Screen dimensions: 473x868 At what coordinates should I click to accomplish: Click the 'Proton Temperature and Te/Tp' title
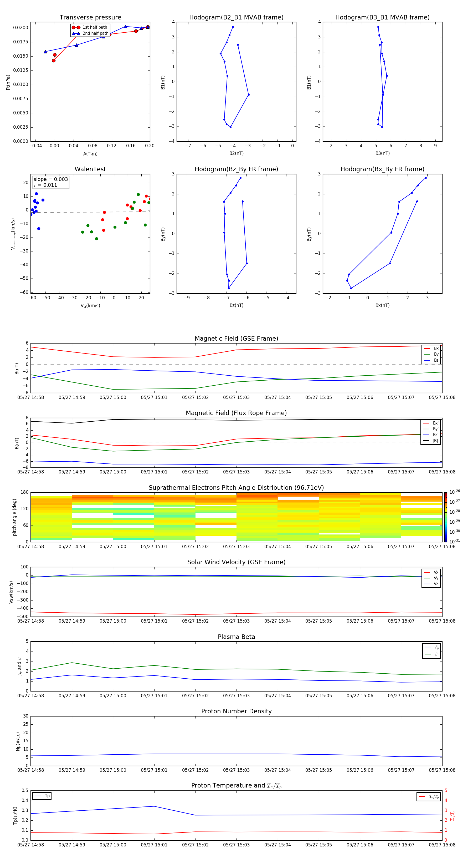pyautogui.click(x=236, y=786)
